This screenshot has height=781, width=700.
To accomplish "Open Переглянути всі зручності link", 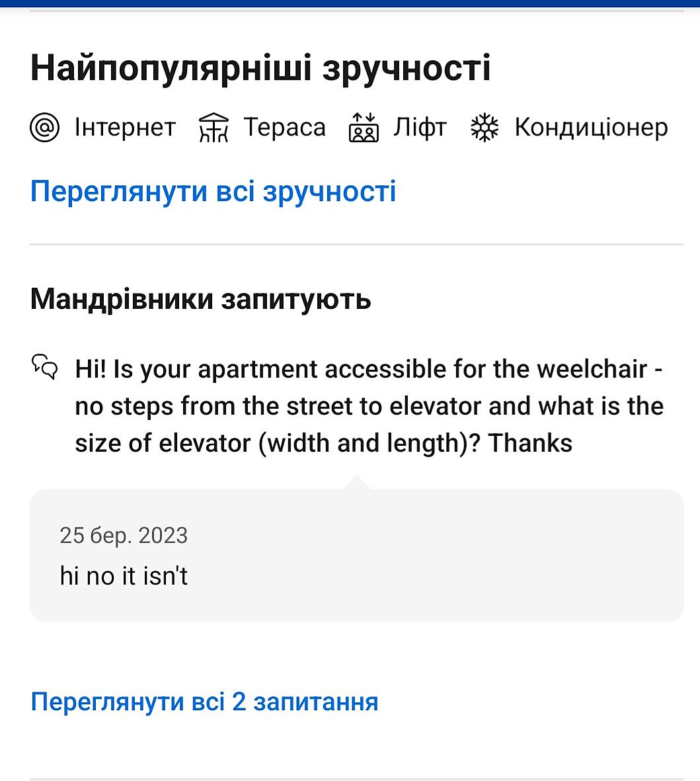I will tap(213, 192).
